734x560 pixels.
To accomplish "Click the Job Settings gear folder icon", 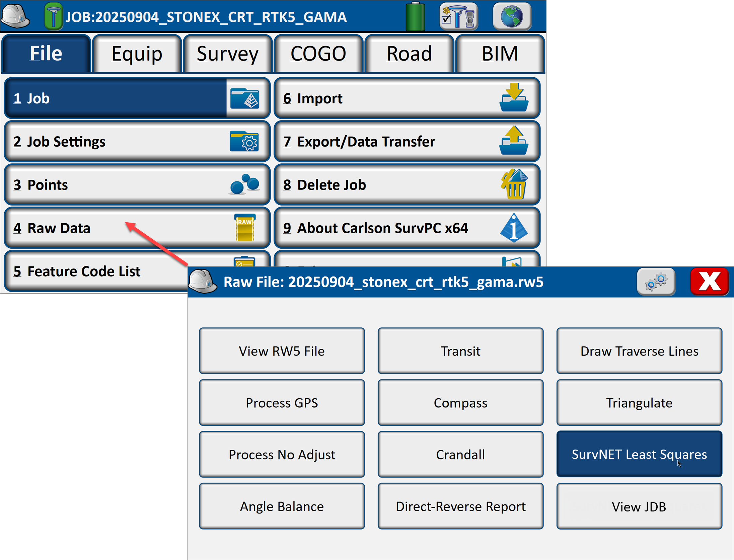I will [x=244, y=142].
